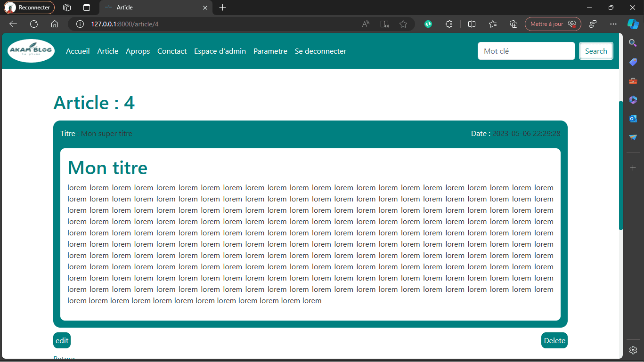Open the Article navbar link
This screenshot has width=644, height=362.
pos(108,51)
